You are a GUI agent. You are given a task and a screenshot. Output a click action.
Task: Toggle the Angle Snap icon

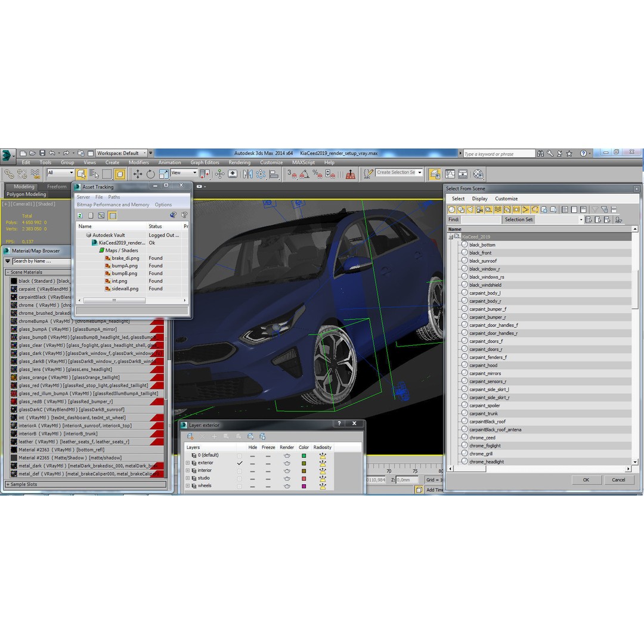point(304,174)
